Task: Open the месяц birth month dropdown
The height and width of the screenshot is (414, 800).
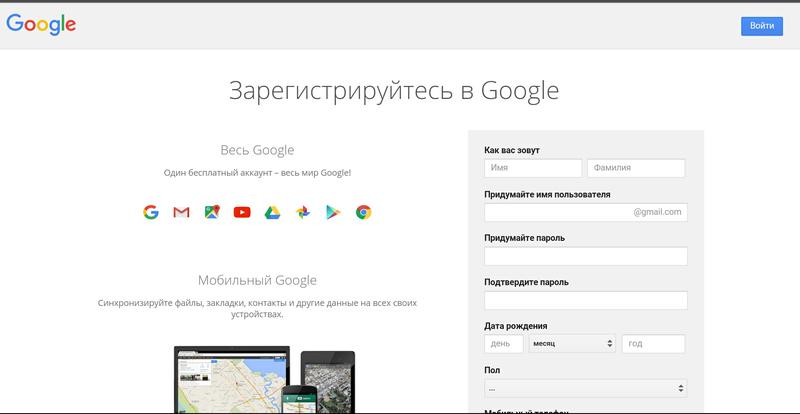Action: 572,343
